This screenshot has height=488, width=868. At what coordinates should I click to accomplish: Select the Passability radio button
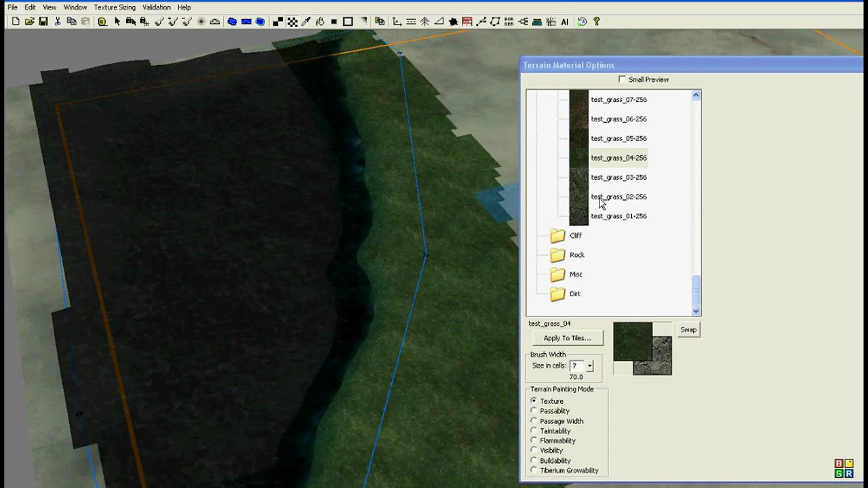[534, 411]
